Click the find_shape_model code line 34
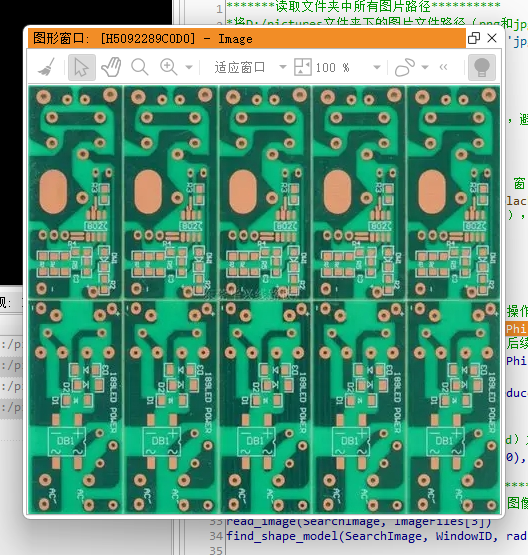This screenshot has width=528, height=555. coord(377,536)
